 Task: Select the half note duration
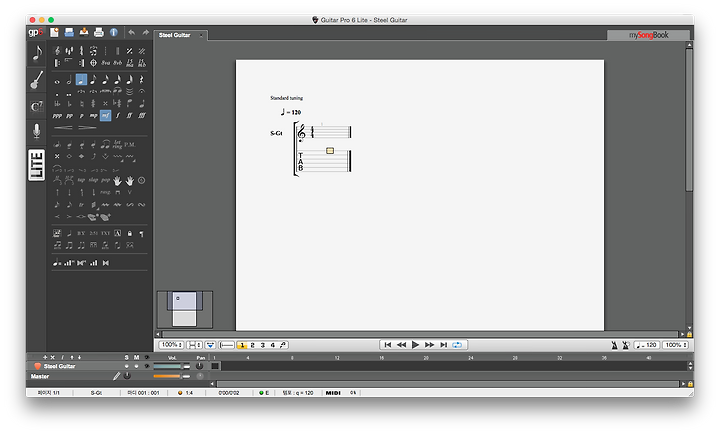click(x=69, y=80)
